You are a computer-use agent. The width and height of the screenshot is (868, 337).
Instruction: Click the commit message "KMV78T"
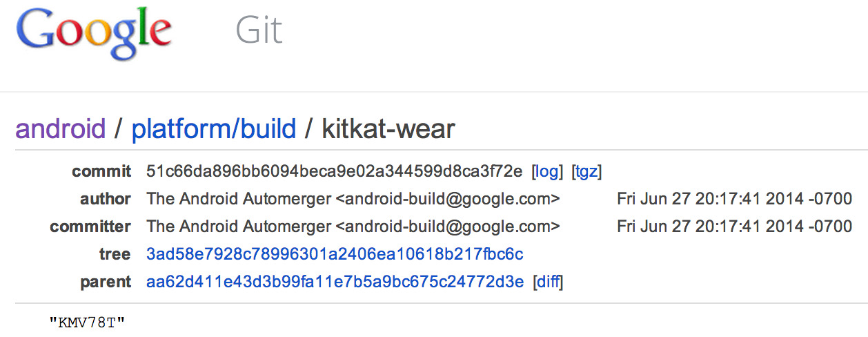(87, 322)
